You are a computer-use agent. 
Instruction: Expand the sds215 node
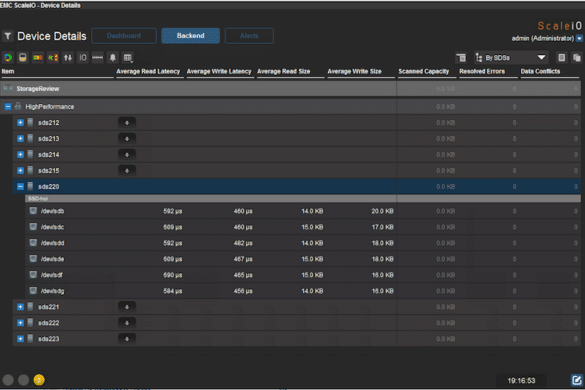tap(21, 171)
